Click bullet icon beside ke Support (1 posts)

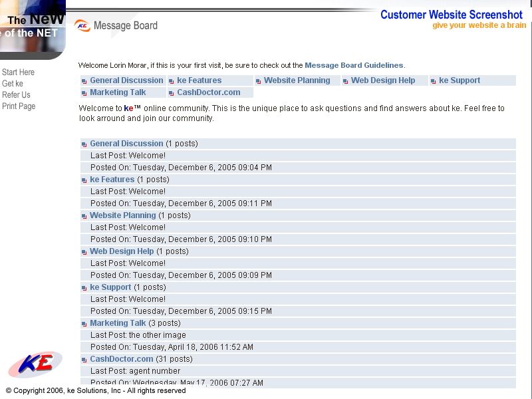[x=84, y=288]
